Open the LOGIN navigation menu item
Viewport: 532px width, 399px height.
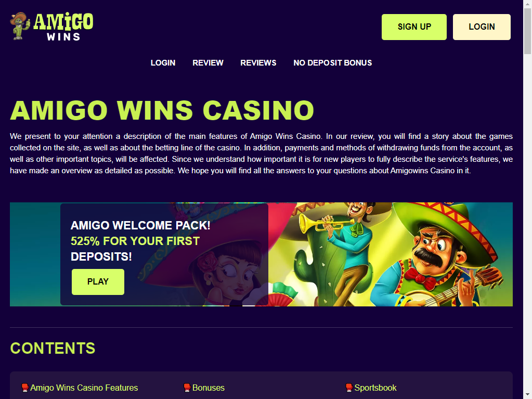coord(163,63)
